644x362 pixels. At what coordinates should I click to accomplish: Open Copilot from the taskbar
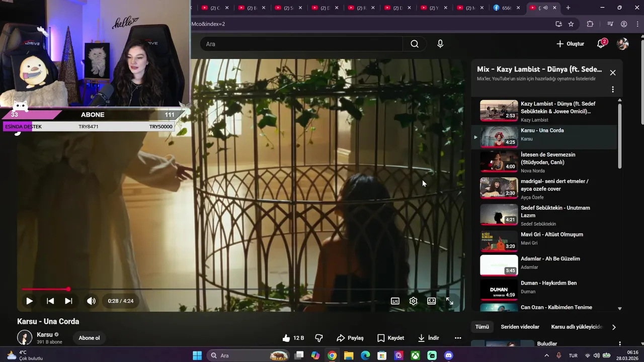315,355
